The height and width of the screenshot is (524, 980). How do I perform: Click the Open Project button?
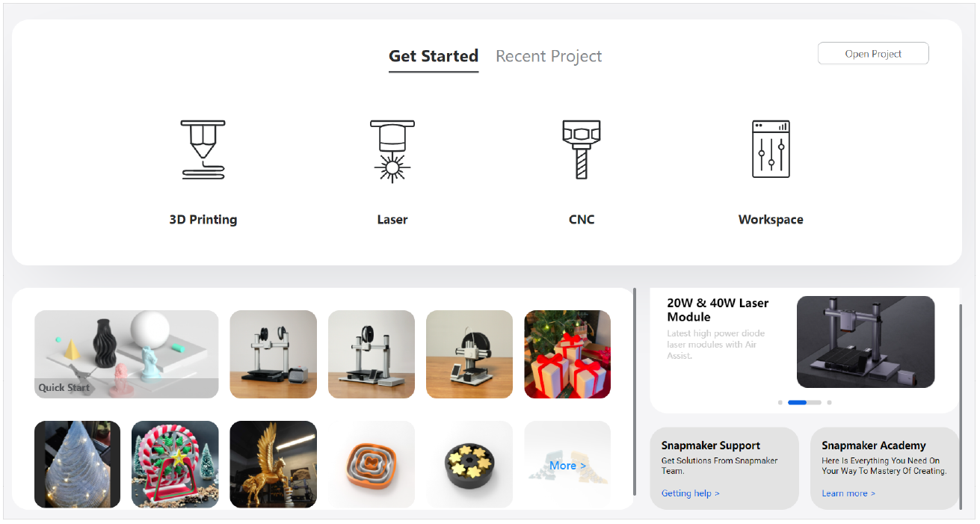point(873,54)
